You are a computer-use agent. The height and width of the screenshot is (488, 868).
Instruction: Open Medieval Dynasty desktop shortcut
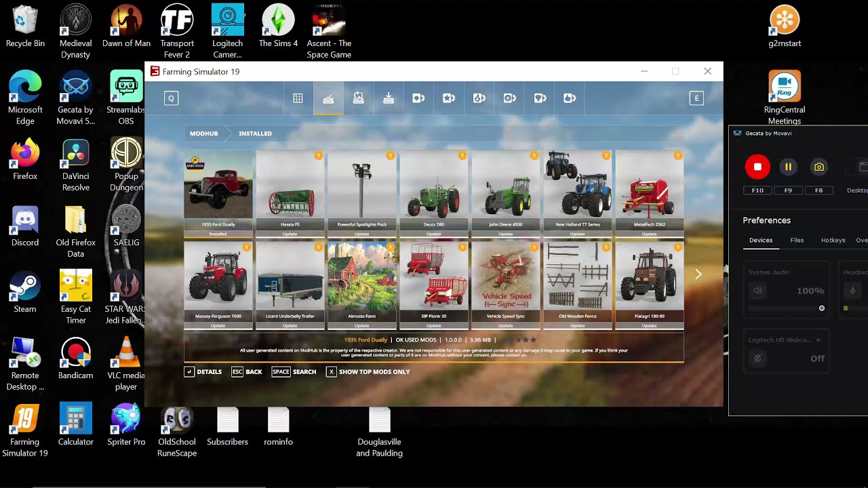pos(75,33)
